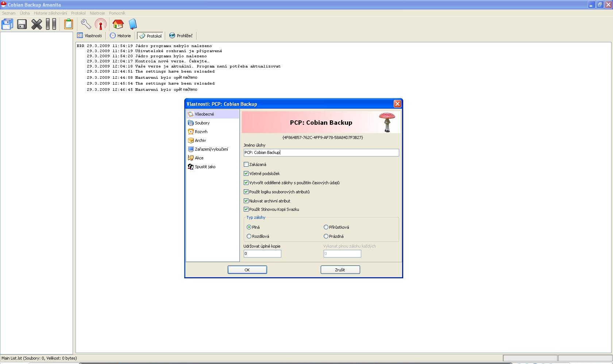Viewport: 613px width, 364px height.
Task: Restore down the Cobian Backup window
Action: point(599,5)
